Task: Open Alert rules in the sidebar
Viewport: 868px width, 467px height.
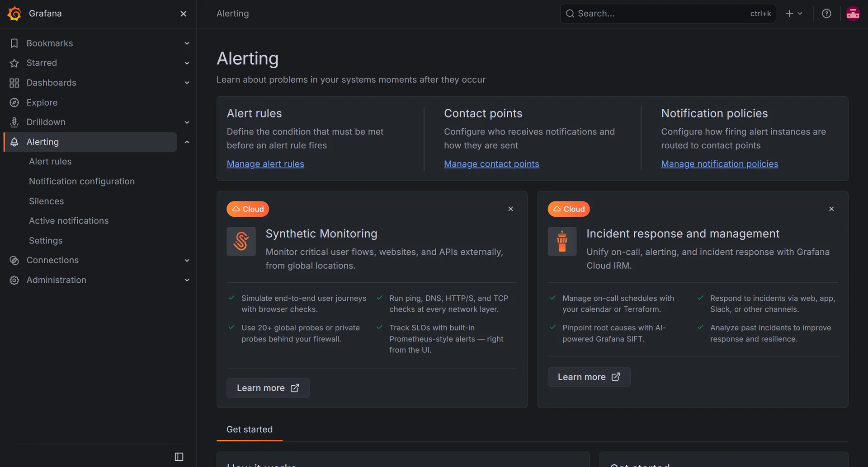Action: coord(50,161)
